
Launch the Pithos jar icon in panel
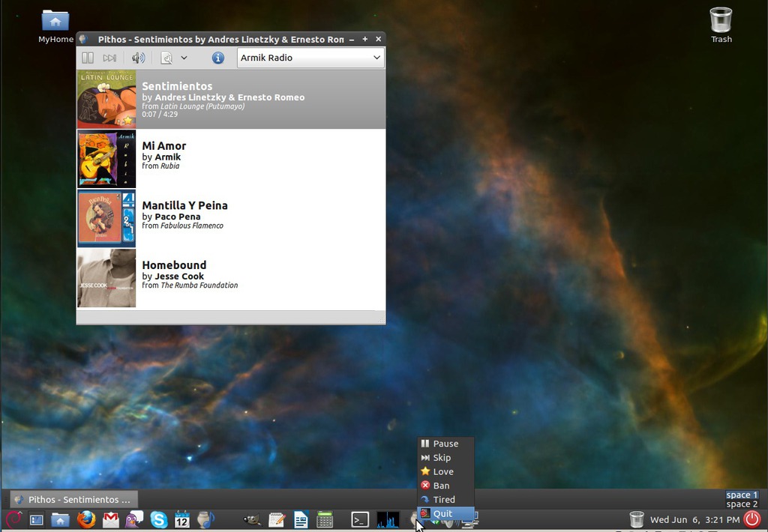pyautogui.click(x=205, y=519)
